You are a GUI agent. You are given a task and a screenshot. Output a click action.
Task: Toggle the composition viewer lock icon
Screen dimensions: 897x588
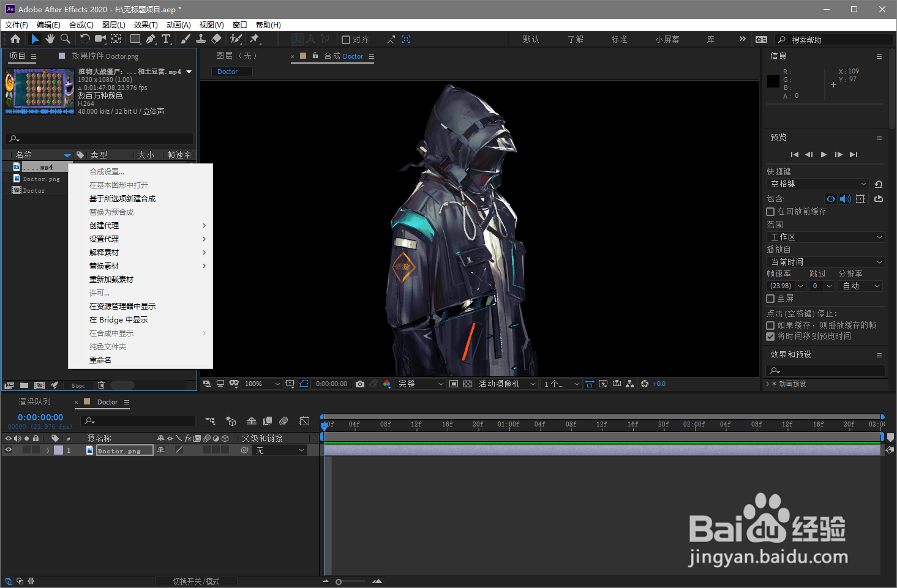pos(315,56)
